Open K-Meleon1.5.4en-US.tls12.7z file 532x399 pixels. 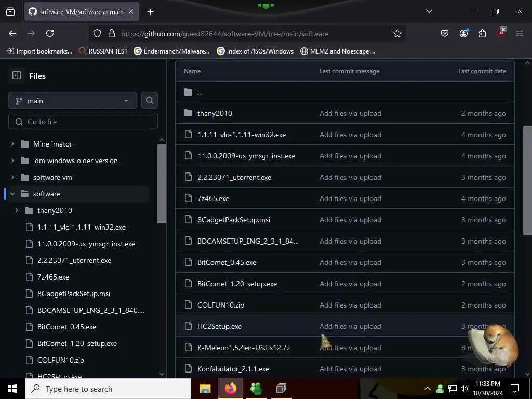(x=244, y=348)
